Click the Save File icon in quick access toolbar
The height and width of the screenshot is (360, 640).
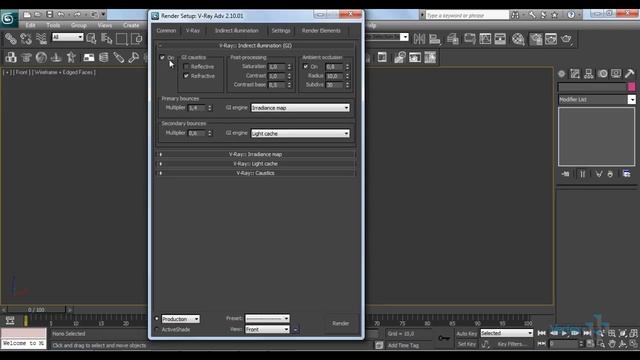49,15
